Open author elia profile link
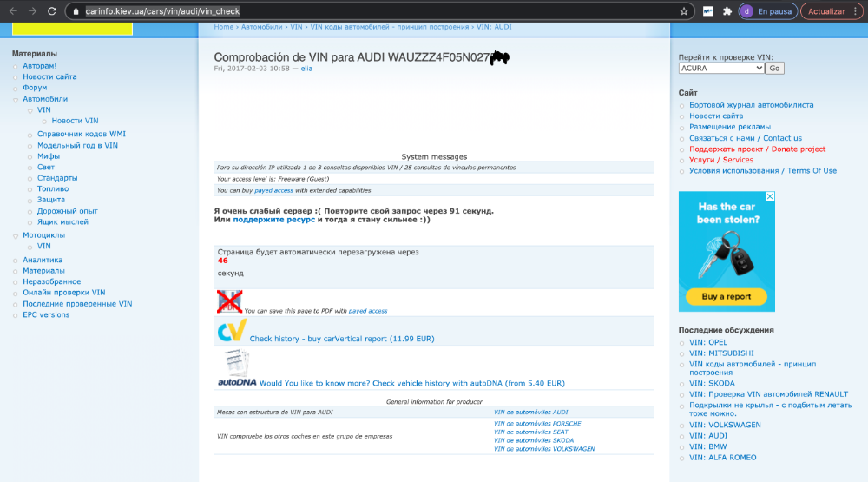 [306, 69]
